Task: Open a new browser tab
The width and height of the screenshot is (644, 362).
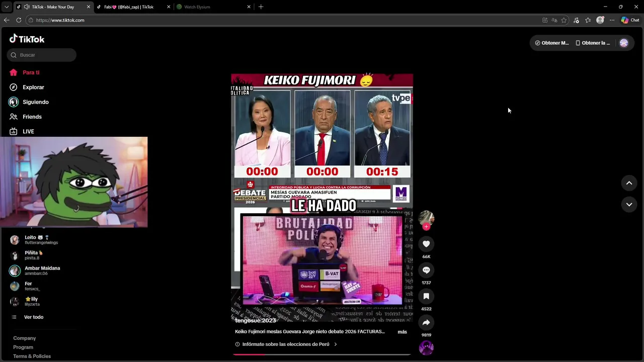Action: pos(261,7)
